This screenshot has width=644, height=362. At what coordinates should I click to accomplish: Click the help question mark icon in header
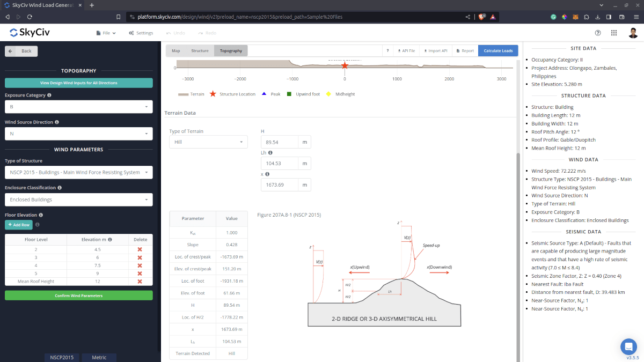(598, 33)
